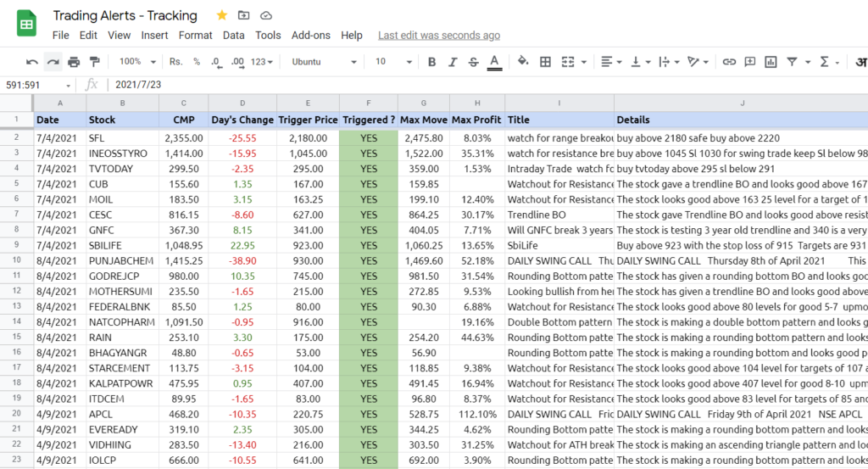The height and width of the screenshot is (469, 868).
Task: Select the INEOSSTYRO stock cell
Action: [x=122, y=154]
